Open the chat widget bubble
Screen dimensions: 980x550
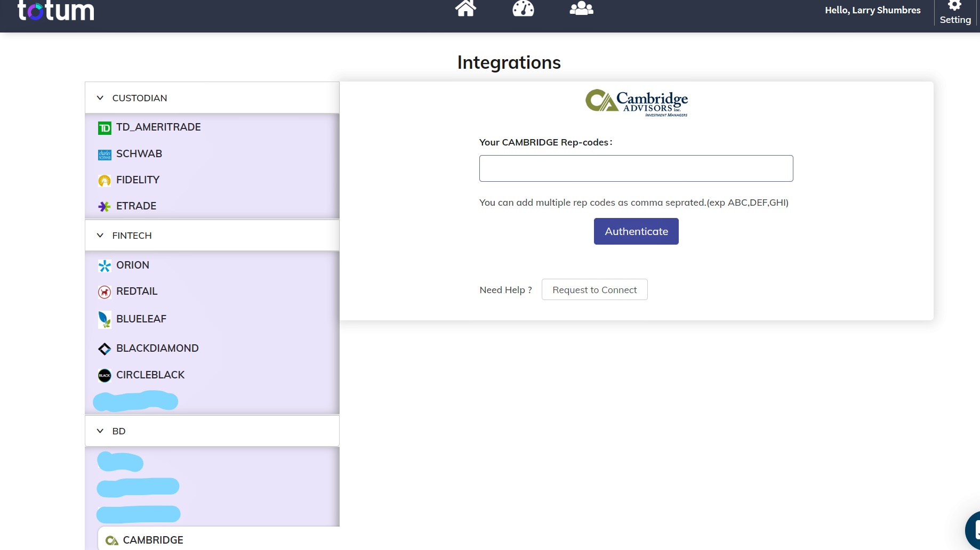(973, 530)
